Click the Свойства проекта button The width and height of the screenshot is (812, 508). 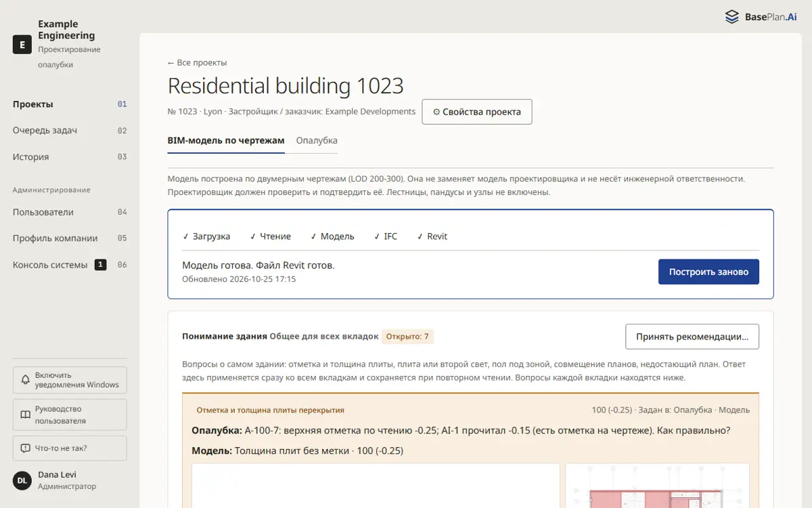(x=477, y=112)
